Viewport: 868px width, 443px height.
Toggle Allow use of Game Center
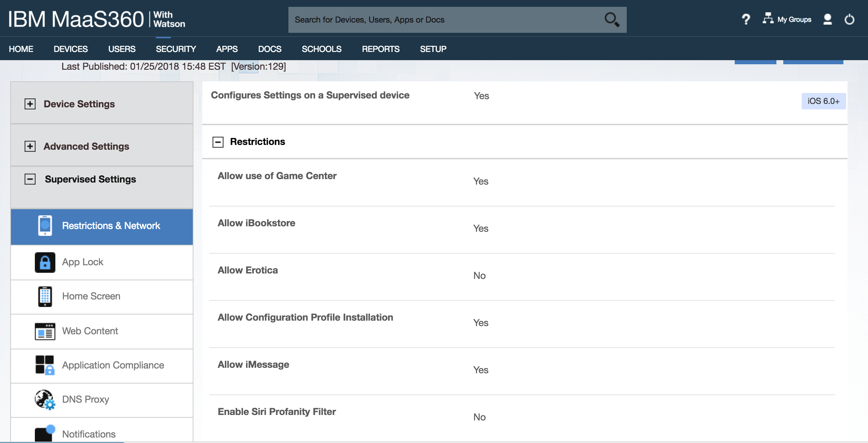(x=480, y=181)
